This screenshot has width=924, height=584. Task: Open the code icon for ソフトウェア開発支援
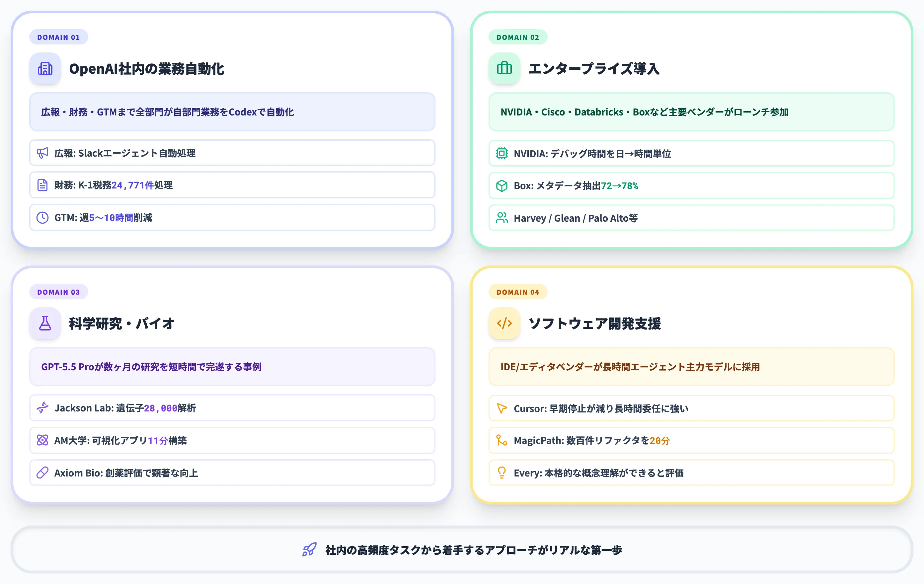click(504, 324)
